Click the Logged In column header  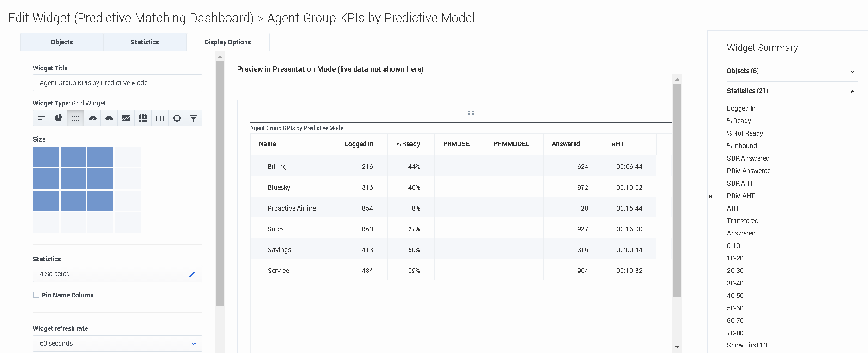click(359, 144)
